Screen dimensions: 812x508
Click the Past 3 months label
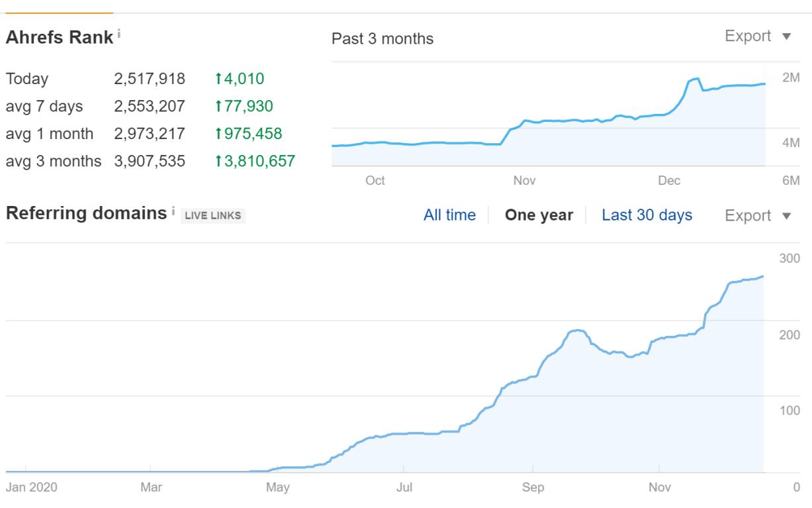(x=383, y=38)
